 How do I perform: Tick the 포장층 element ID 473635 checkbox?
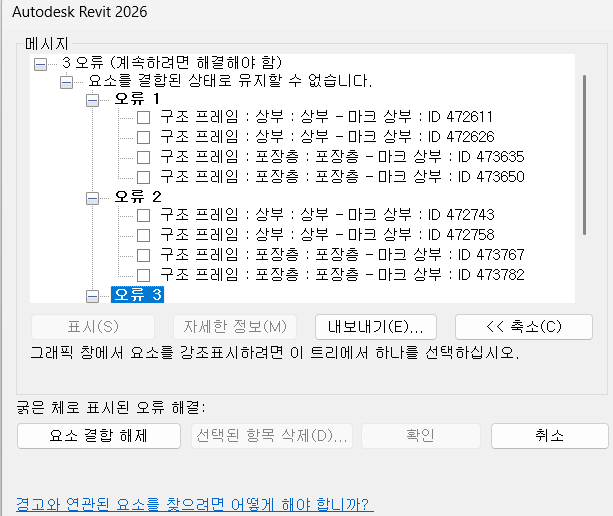[144, 157]
